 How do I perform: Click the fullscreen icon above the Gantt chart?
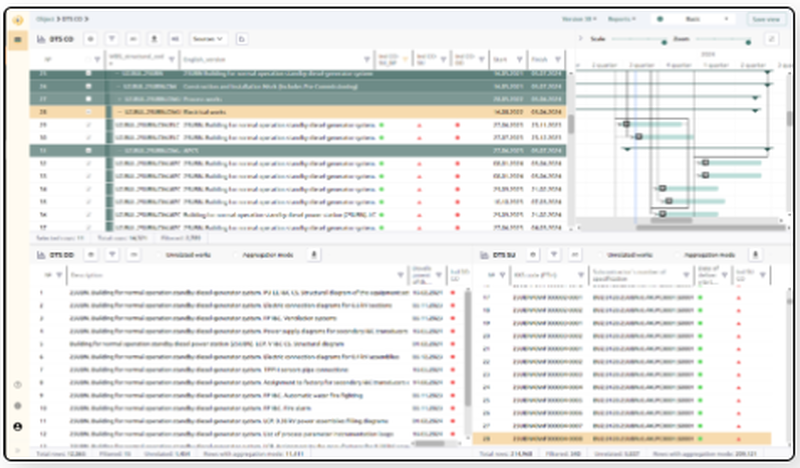point(771,38)
